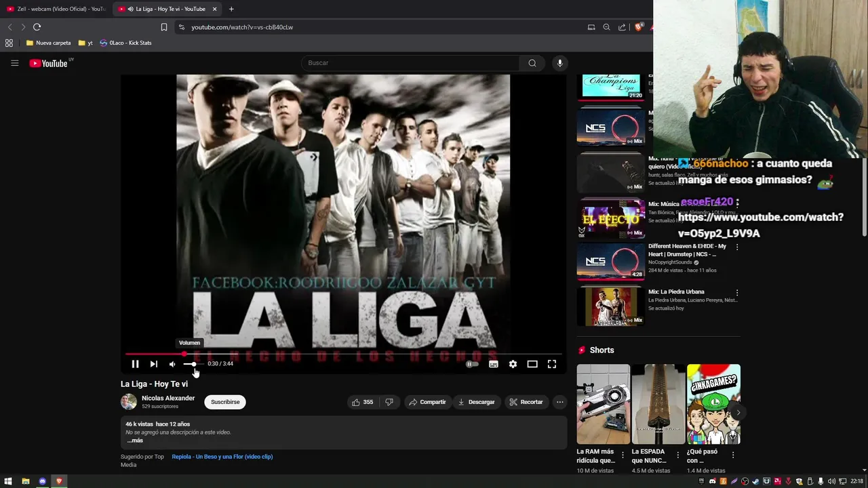Open the La Champions Liga video thumbnail

[610, 86]
